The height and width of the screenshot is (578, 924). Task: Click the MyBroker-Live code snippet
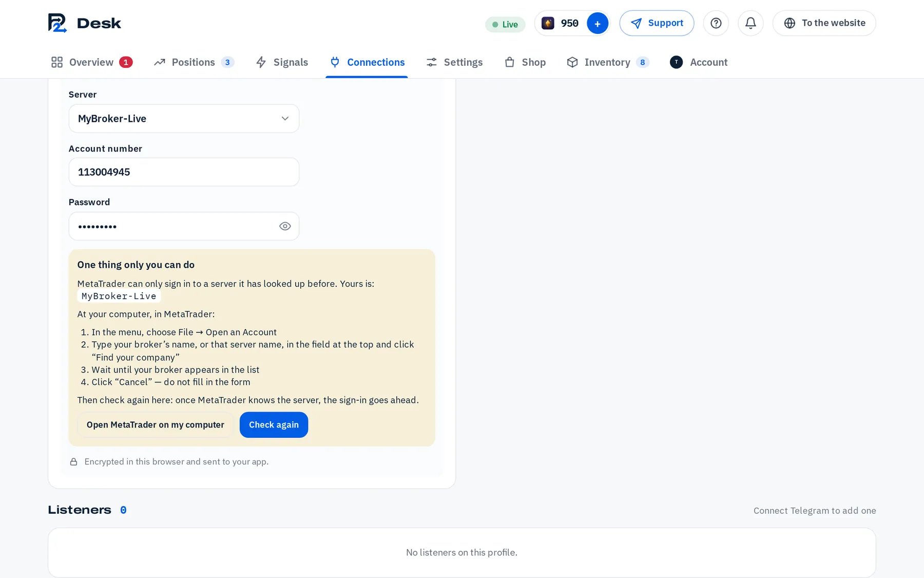click(119, 296)
